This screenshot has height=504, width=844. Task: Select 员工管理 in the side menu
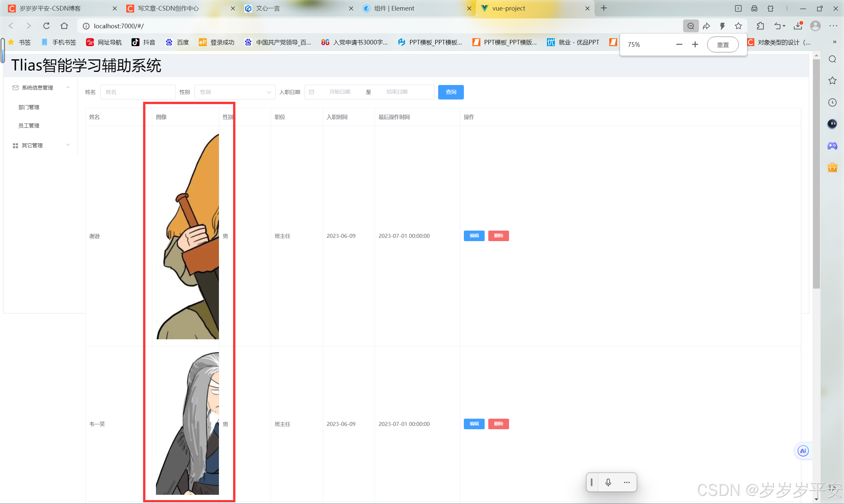click(x=29, y=126)
